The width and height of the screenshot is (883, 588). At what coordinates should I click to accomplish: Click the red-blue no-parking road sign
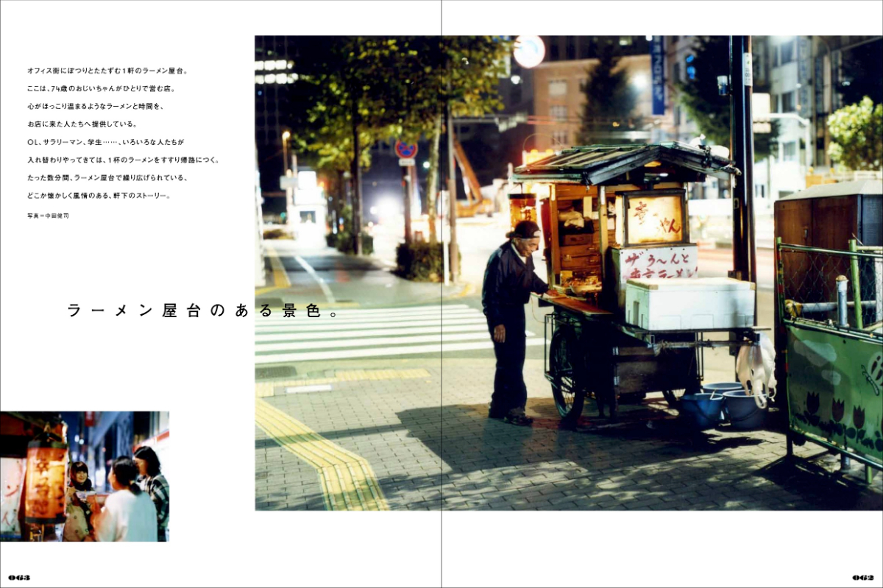(405, 149)
